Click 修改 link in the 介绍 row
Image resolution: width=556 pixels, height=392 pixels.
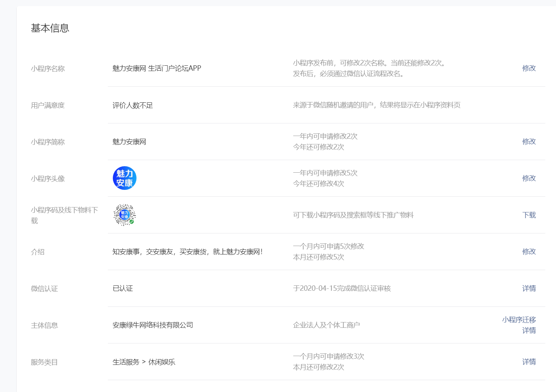[x=529, y=252]
